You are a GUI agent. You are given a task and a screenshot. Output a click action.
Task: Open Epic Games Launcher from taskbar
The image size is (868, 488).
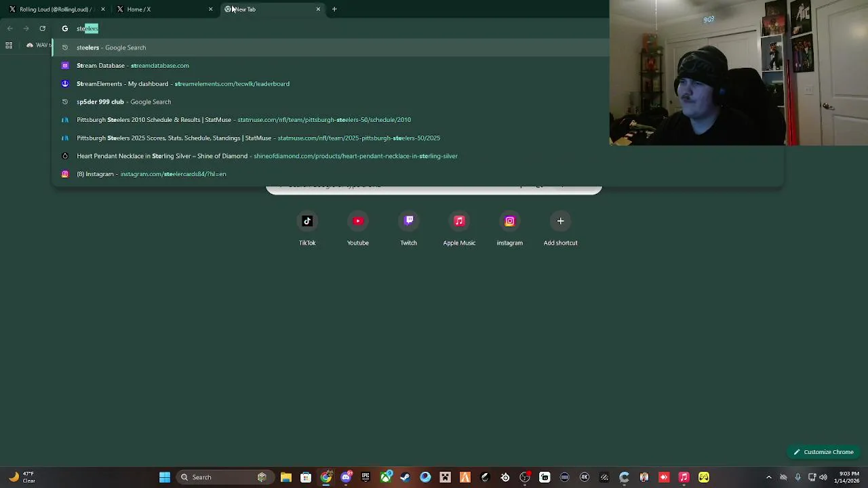point(366,477)
